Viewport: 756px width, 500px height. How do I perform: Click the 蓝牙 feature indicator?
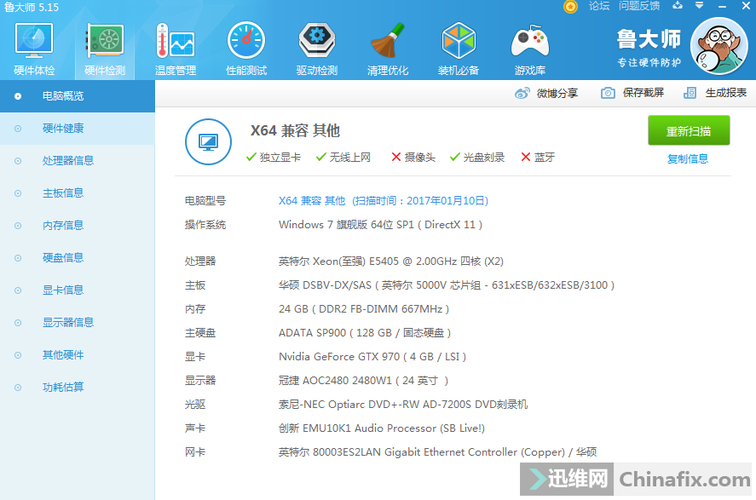click(x=538, y=157)
